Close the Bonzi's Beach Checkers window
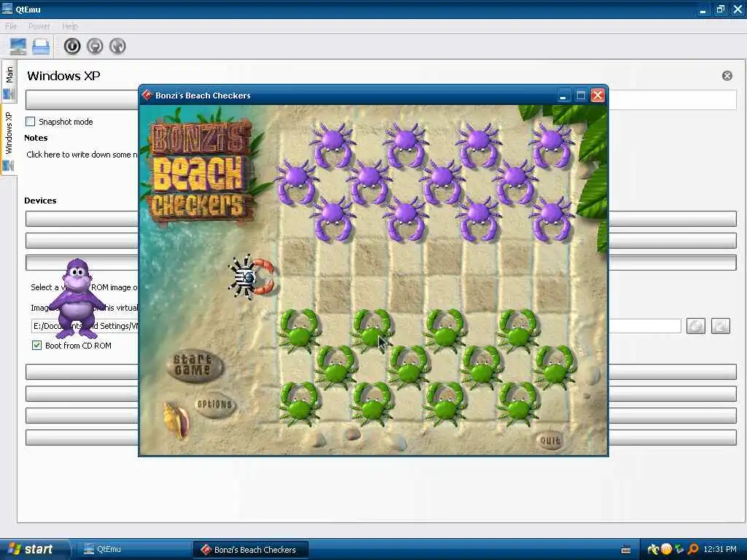The width and height of the screenshot is (747, 560). pyautogui.click(x=597, y=96)
